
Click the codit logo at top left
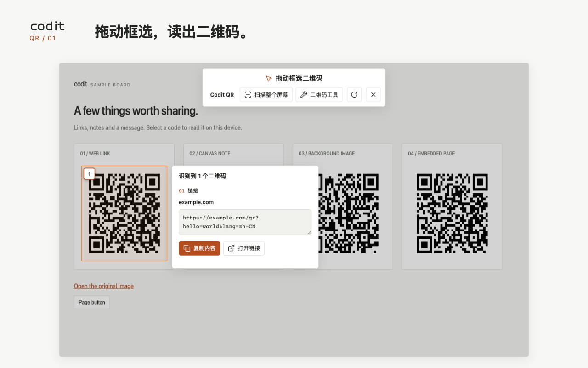click(47, 27)
